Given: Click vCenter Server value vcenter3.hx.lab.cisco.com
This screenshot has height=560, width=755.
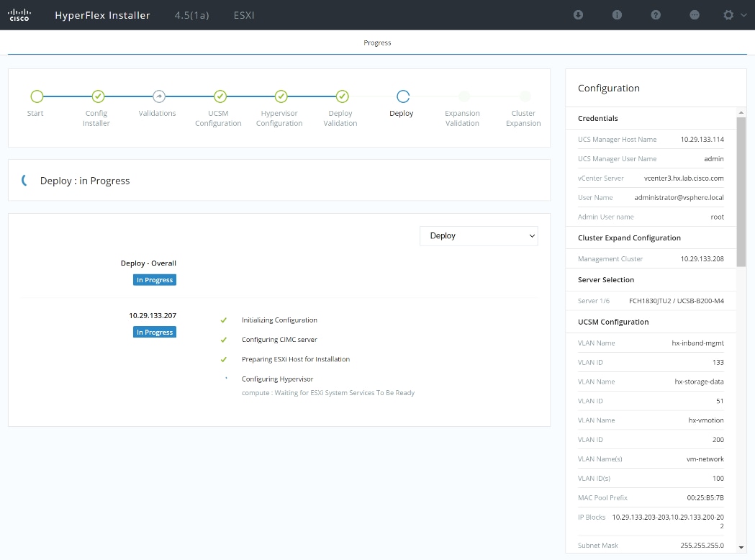Looking at the screenshot, I should (684, 179).
